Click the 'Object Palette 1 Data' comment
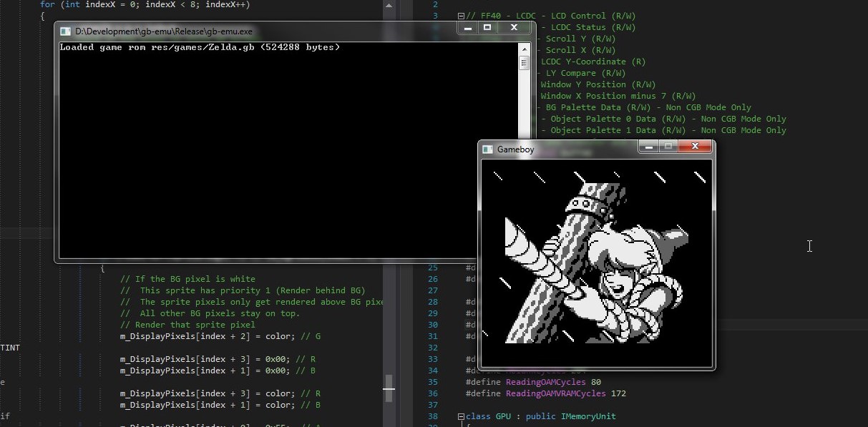Viewport: 868px width, 427px height. [x=668, y=130]
